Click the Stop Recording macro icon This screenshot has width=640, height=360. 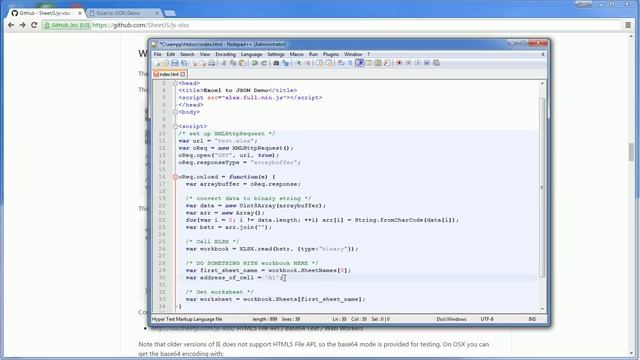(x=409, y=63)
